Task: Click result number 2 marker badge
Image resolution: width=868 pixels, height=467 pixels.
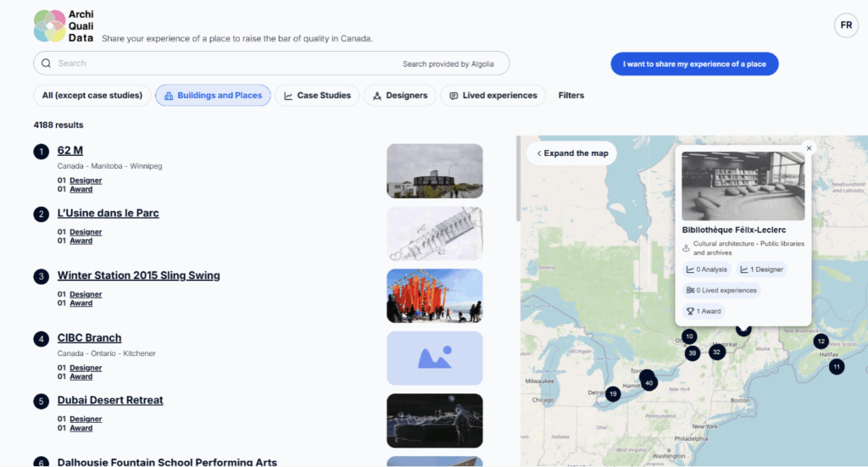Action: pyautogui.click(x=41, y=214)
